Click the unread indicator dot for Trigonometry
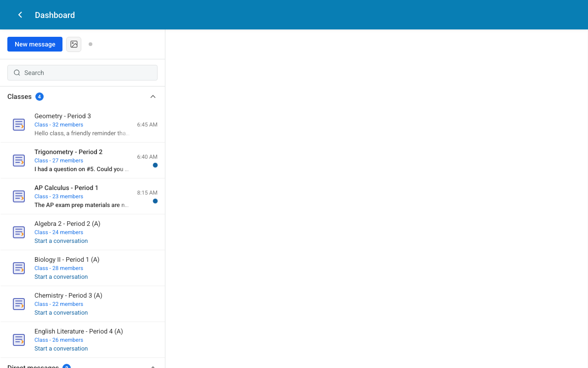 155,165
